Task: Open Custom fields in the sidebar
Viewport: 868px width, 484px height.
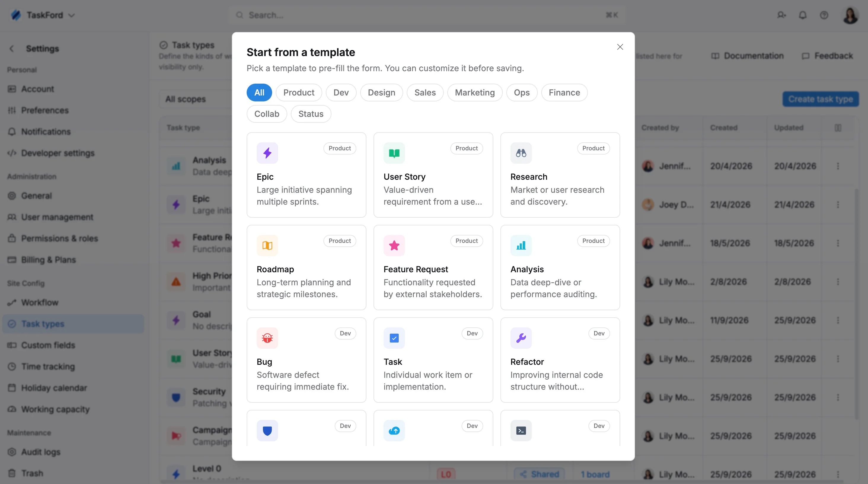Action: pos(73,345)
